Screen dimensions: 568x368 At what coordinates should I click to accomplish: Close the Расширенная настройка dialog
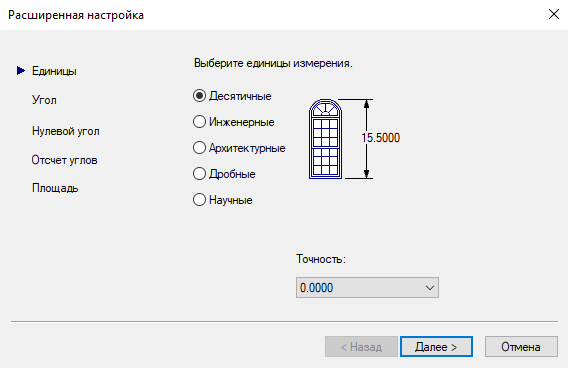554,14
